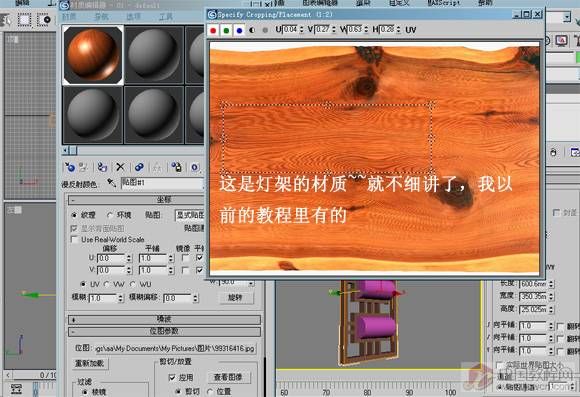Viewport: 580px width, 397px height.
Task: Open the dropdown at top-right toolbar
Action: (567, 17)
